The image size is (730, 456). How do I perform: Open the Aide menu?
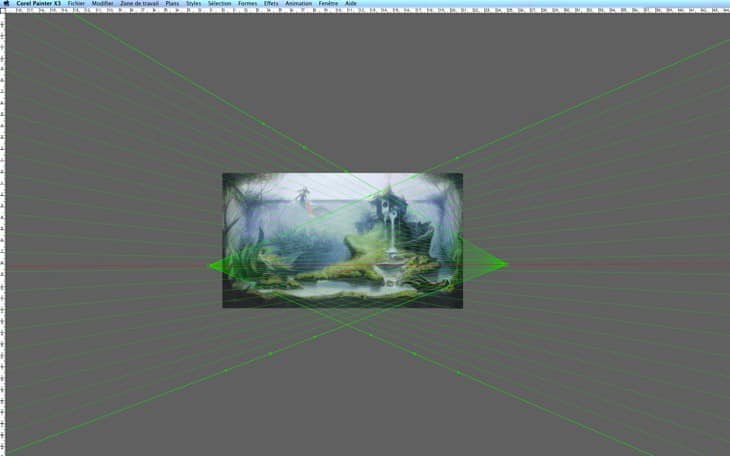pos(351,3)
